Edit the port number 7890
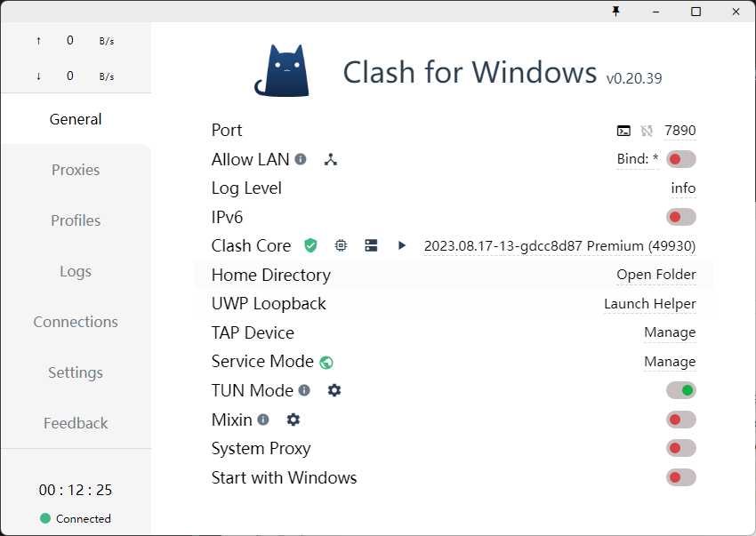This screenshot has width=756, height=536. (x=680, y=131)
